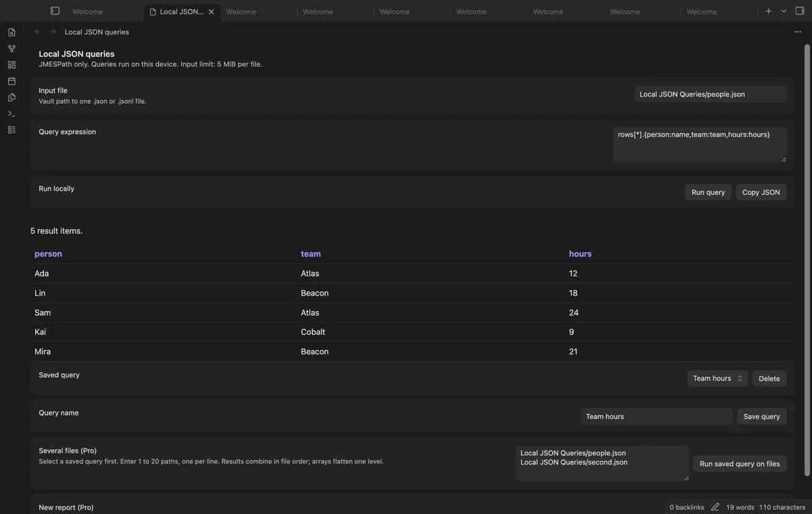Click the New report (Pro) label

pyautogui.click(x=66, y=507)
